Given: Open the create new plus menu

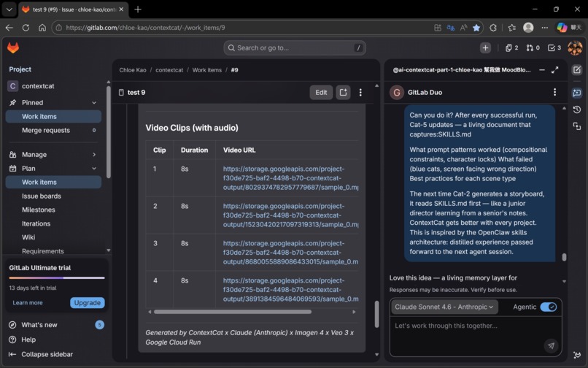Looking at the screenshot, I should pyautogui.click(x=485, y=47).
